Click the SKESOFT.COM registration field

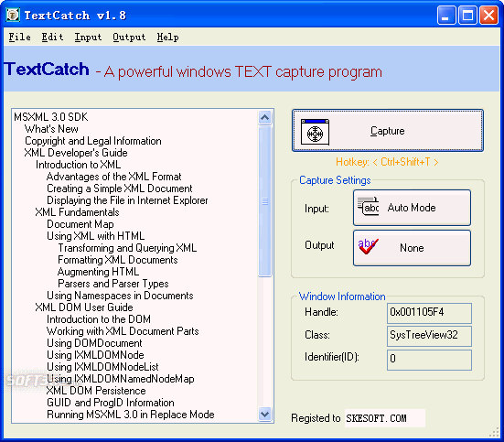click(385, 418)
